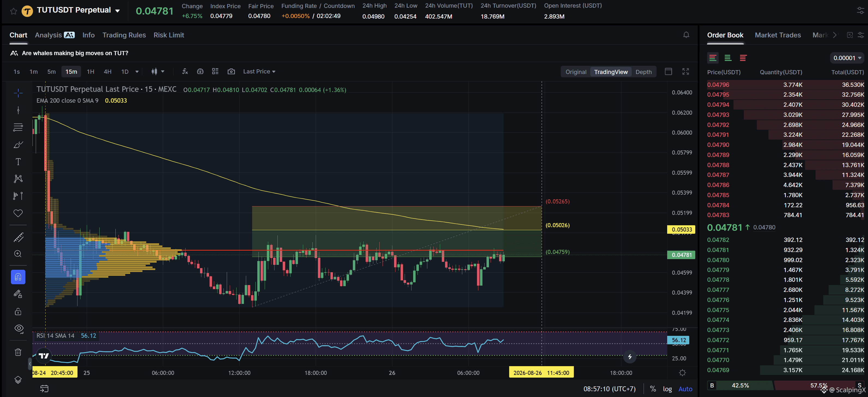
Task: Open the long position forecasting tool
Action: 18,195
